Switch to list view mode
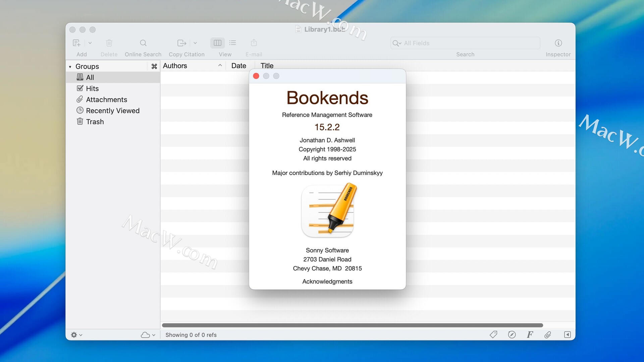 click(x=232, y=43)
